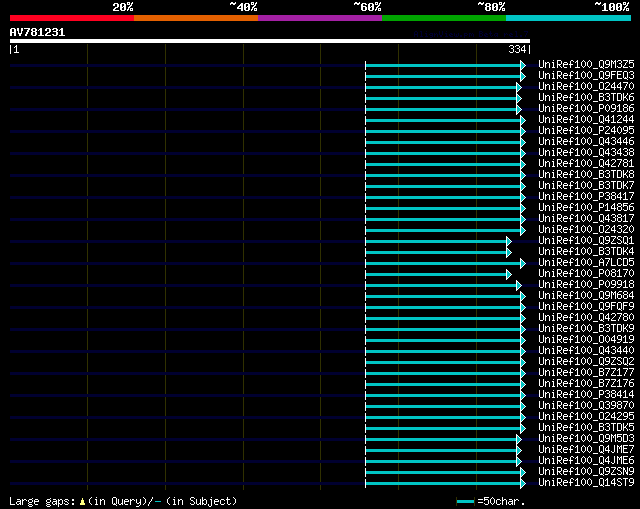
Task: Click UniRef100_Q39870 label
Action: tap(586, 406)
